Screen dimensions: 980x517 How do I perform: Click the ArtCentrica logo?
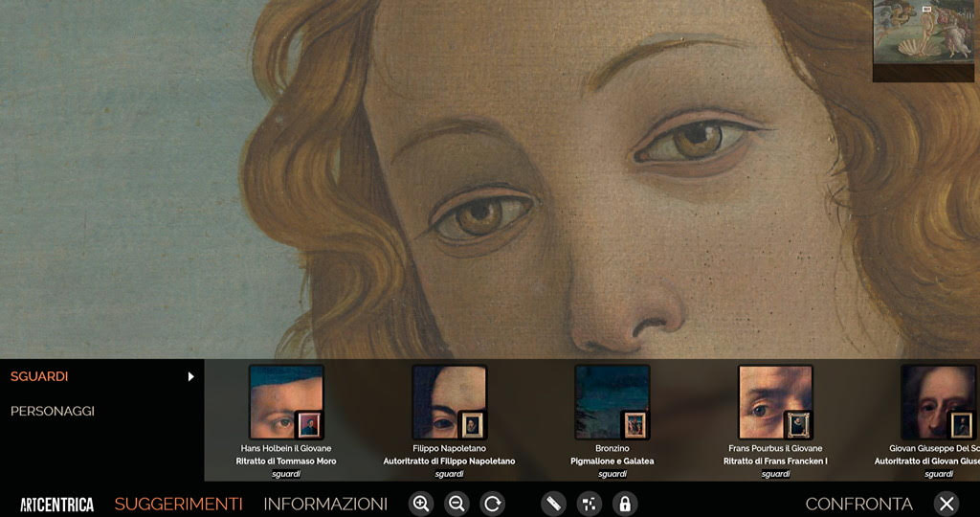pyautogui.click(x=57, y=504)
